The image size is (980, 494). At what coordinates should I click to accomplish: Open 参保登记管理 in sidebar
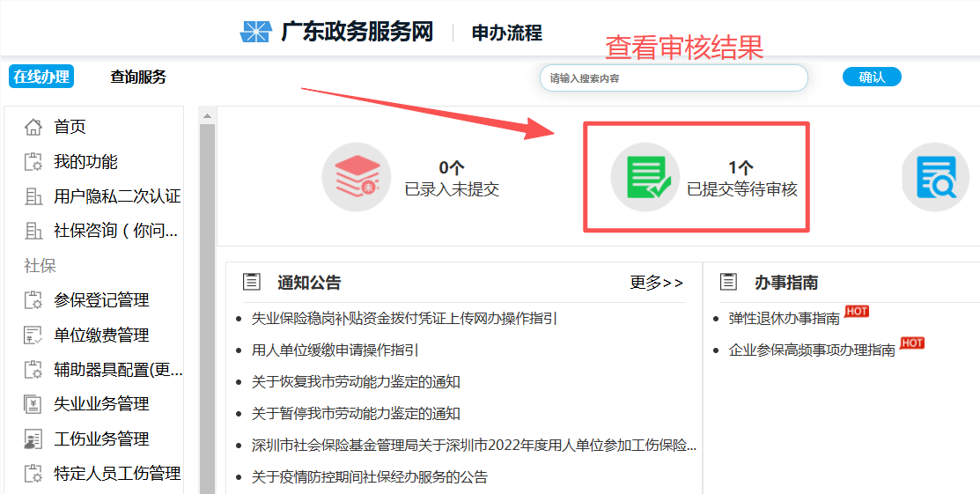click(101, 300)
